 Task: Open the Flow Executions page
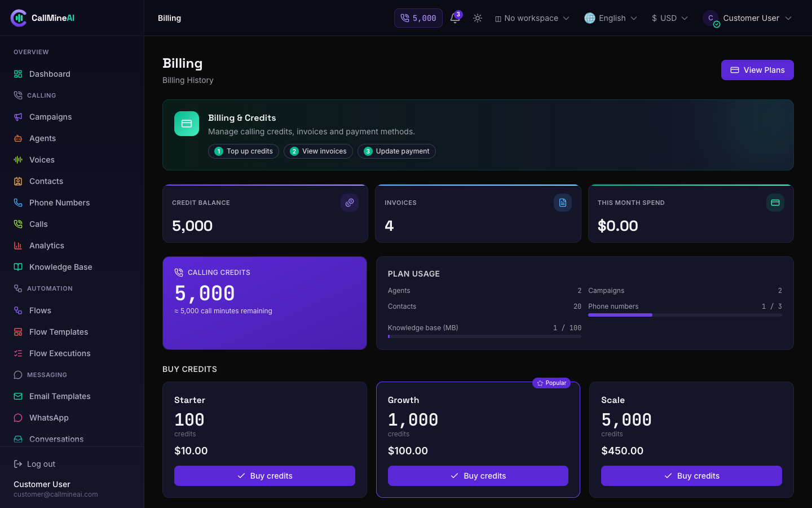tap(72, 353)
